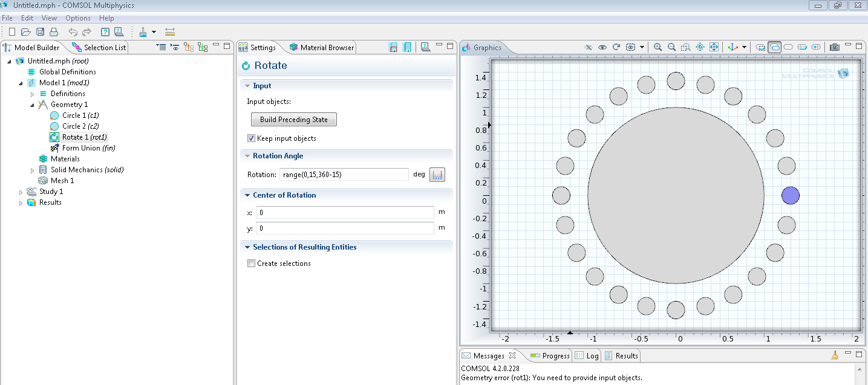Reset hiding with the circular arrow icon
The image size is (868, 385).
point(616,47)
